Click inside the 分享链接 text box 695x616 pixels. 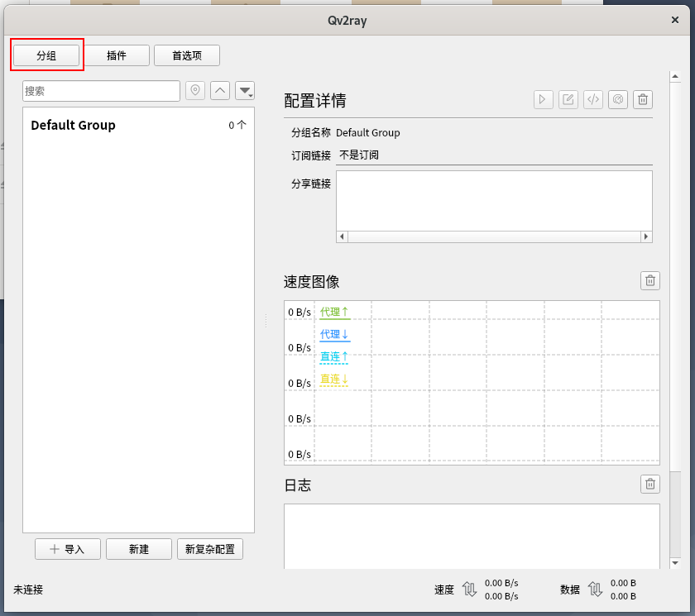[494, 201]
